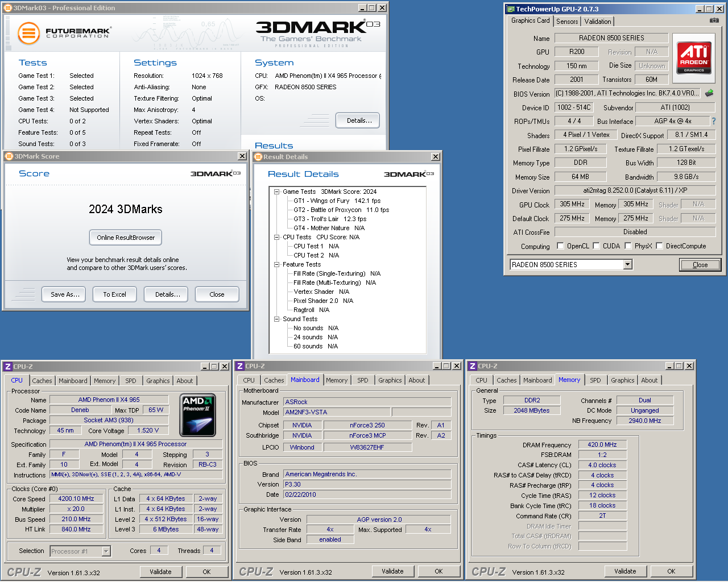
Task: Click the GPU-Z Driver Version field
Action: (635, 190)
